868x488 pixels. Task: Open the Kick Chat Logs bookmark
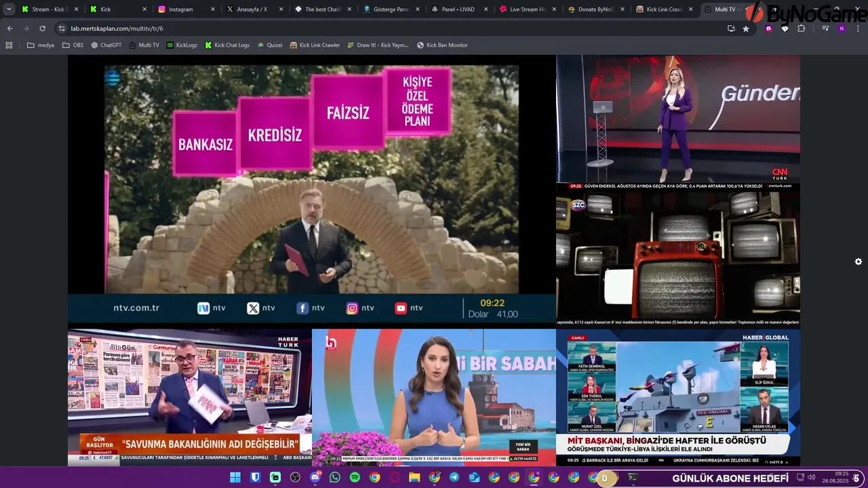coord(227,45)
